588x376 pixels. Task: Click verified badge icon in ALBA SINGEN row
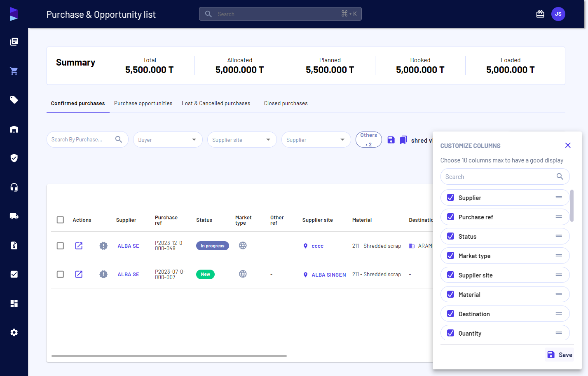coord(103,274)
